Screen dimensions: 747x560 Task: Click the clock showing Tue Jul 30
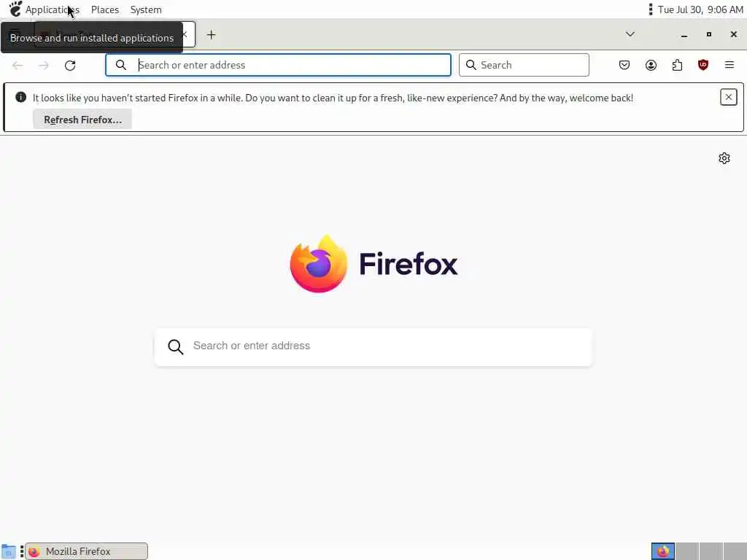(700, 9)
